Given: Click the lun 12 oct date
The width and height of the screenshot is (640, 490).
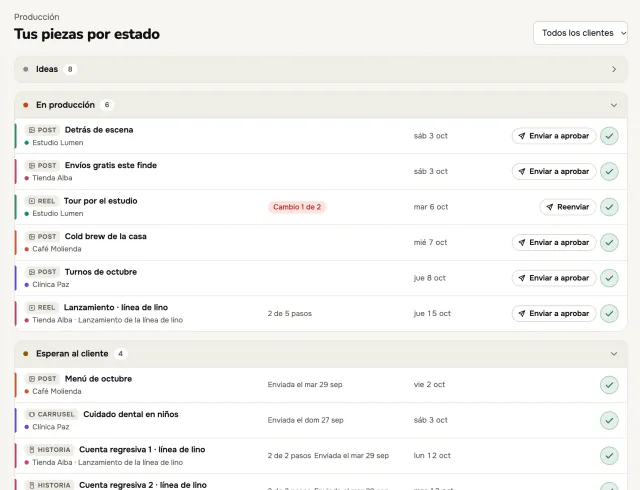Looking at the screenshot, I should coord(432,456).
